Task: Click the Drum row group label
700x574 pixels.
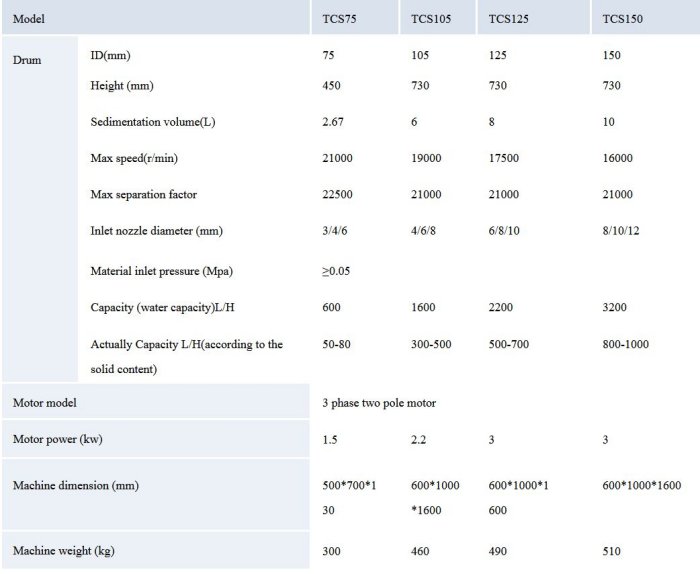Action: [27, 60]
